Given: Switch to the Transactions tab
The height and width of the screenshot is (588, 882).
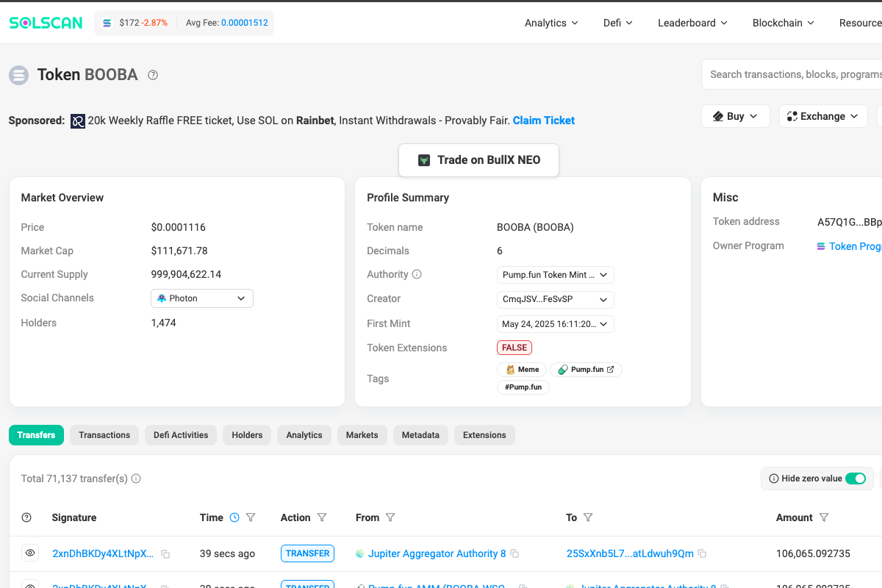Looking at the screenshot, I should coord(104,435).
